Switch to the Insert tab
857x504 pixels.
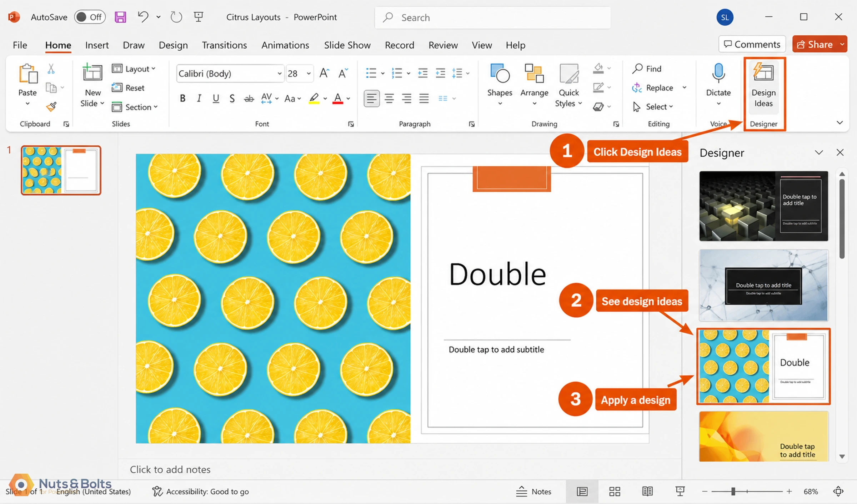tap(97, 45)
